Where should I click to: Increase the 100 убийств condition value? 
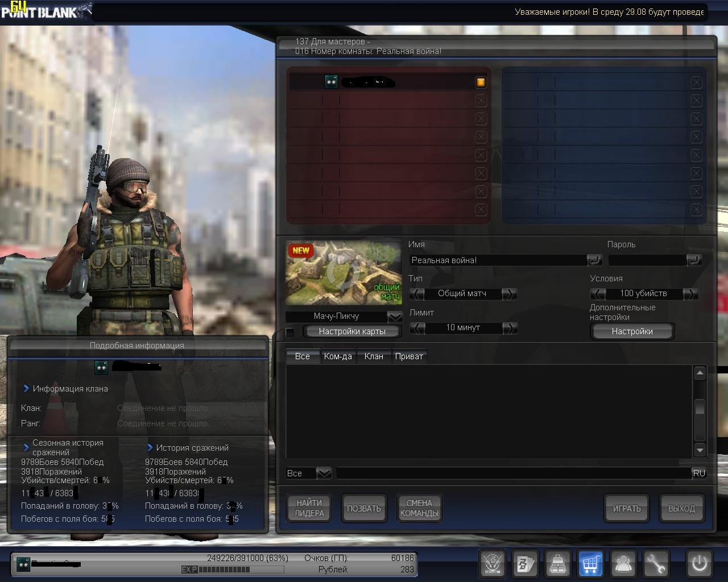coord(690,294)
